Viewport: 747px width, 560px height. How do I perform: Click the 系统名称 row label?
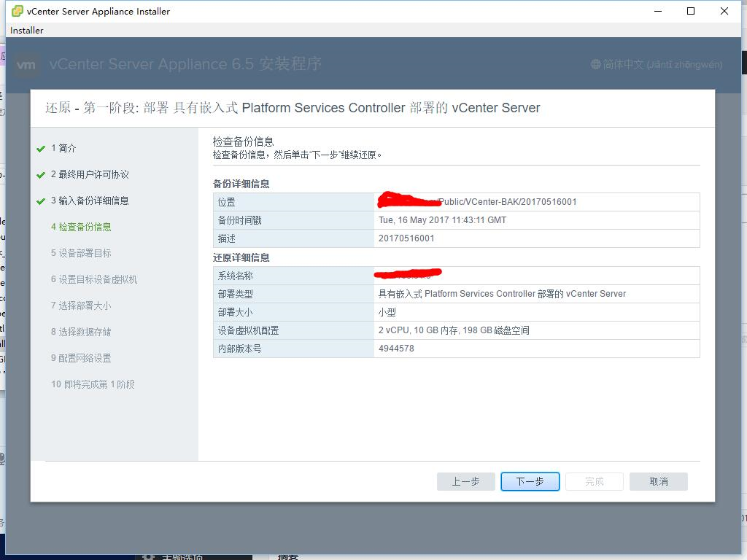click(236, 275)
